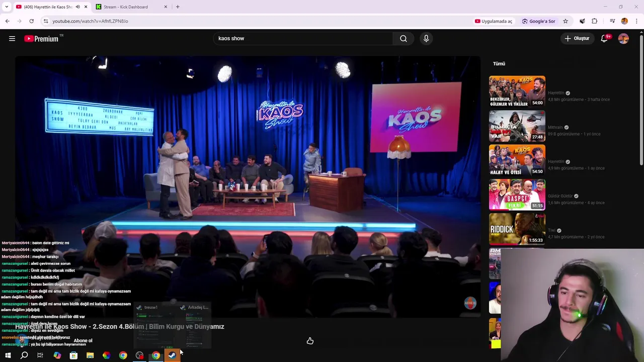This screenshot has height=362, width=644.
Task: Open the tab search dropdown arrow
Action: point(7,7)
